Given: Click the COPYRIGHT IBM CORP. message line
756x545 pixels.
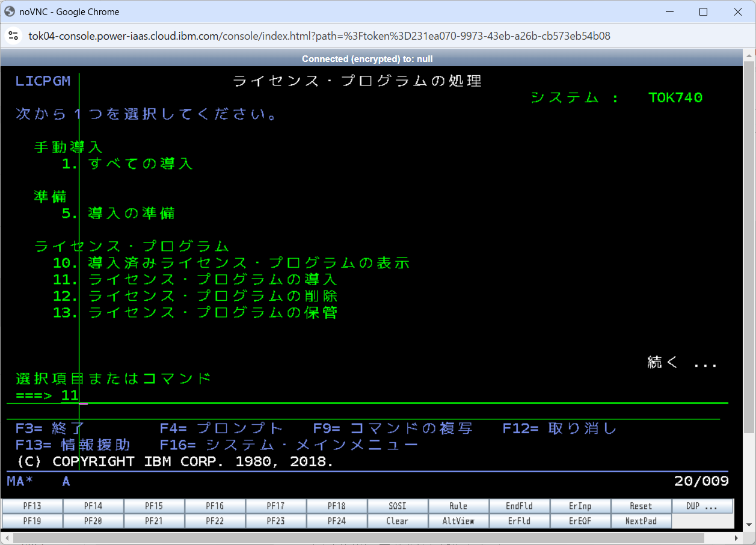Looking at the screenshot, I should (x=174, y=461).
